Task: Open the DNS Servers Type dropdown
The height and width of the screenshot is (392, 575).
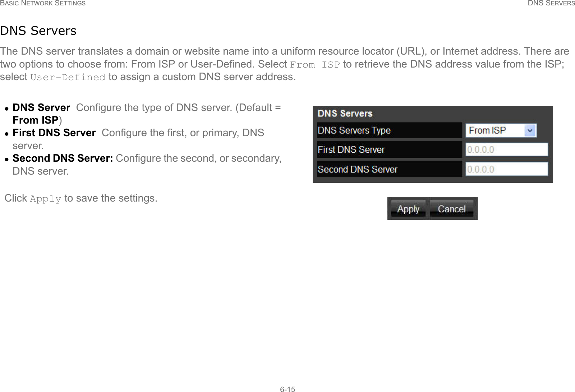Action: pyautogui.click(x=501, y=130)
